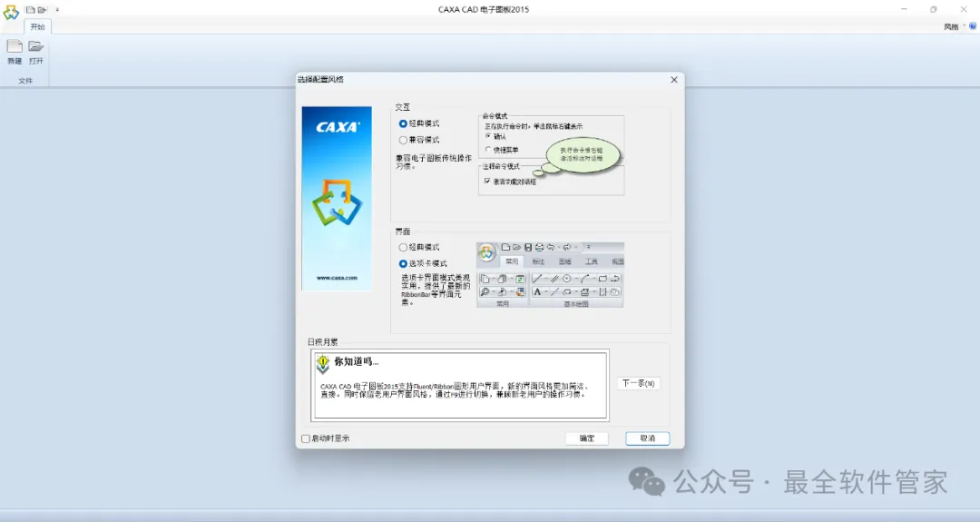Switch to the 开始 ribbon tab
Viewport: 980px width, 522px height.
[x=37, y=27]
